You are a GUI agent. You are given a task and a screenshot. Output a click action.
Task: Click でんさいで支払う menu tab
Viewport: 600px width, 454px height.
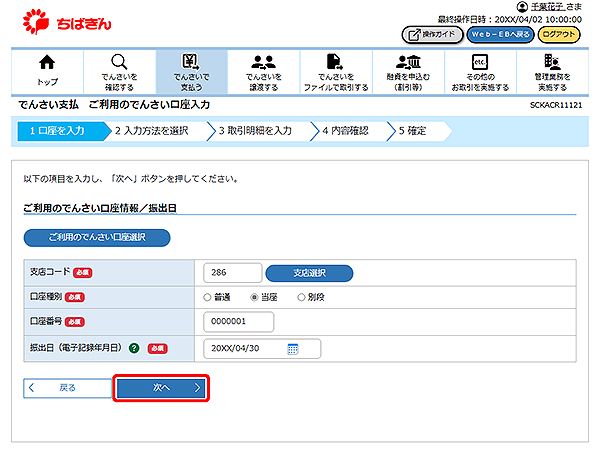click(x=191, y=72)
